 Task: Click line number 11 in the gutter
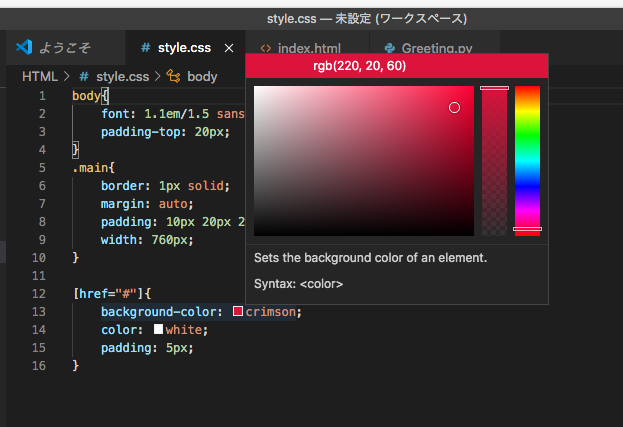[x=39, y=276]
